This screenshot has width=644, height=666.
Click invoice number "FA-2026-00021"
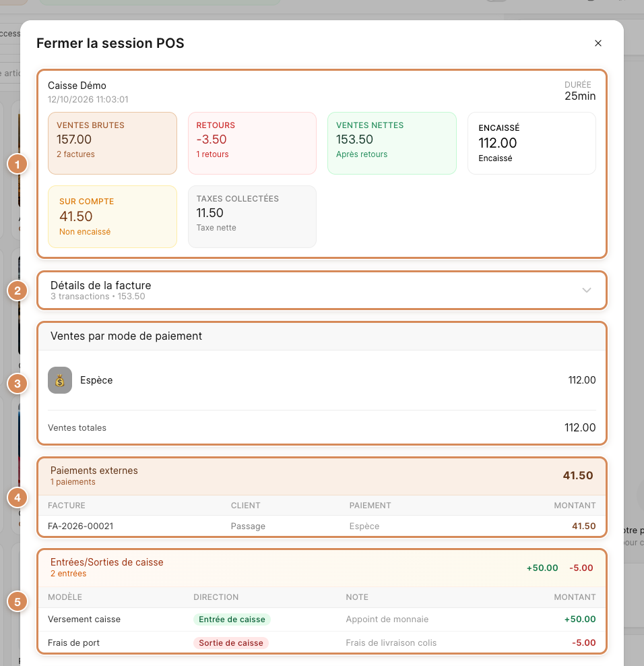click(x=81, y=526)
